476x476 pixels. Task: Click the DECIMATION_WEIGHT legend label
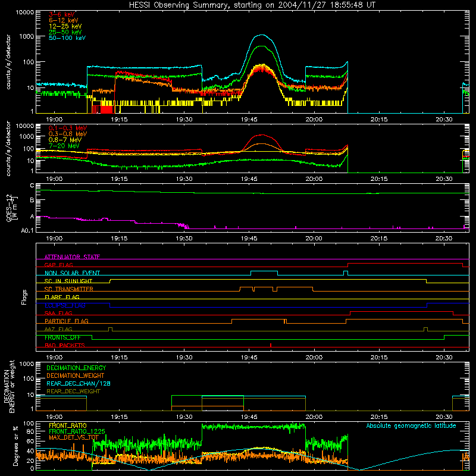pos(76,375)
